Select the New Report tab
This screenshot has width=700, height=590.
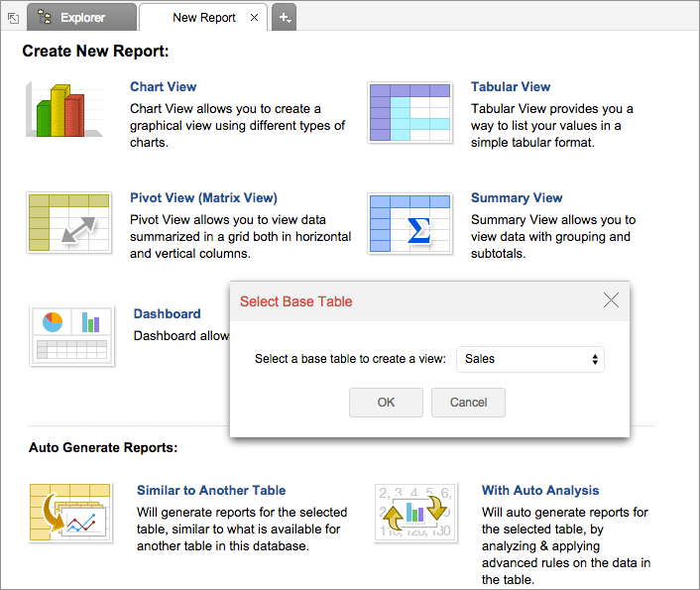point(198,18)
